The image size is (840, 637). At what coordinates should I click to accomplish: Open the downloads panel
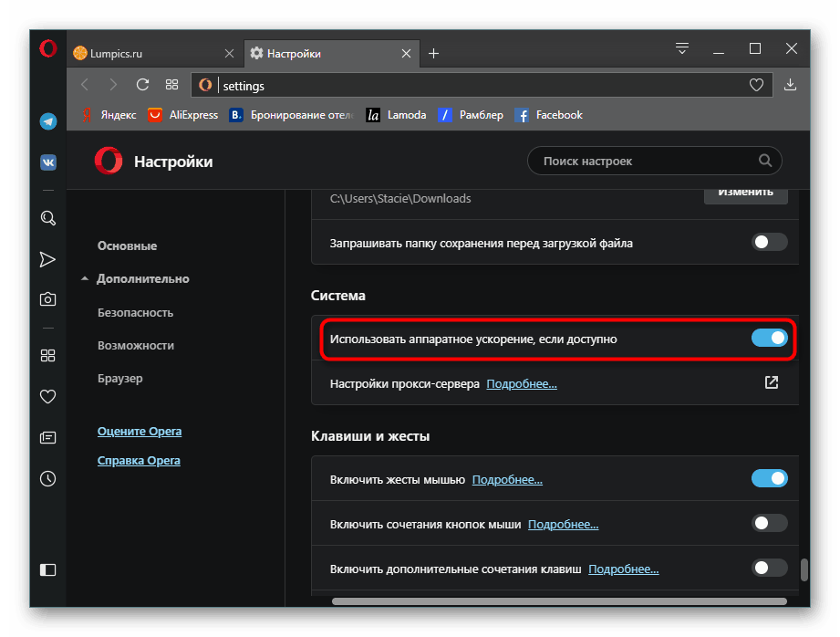790,85
